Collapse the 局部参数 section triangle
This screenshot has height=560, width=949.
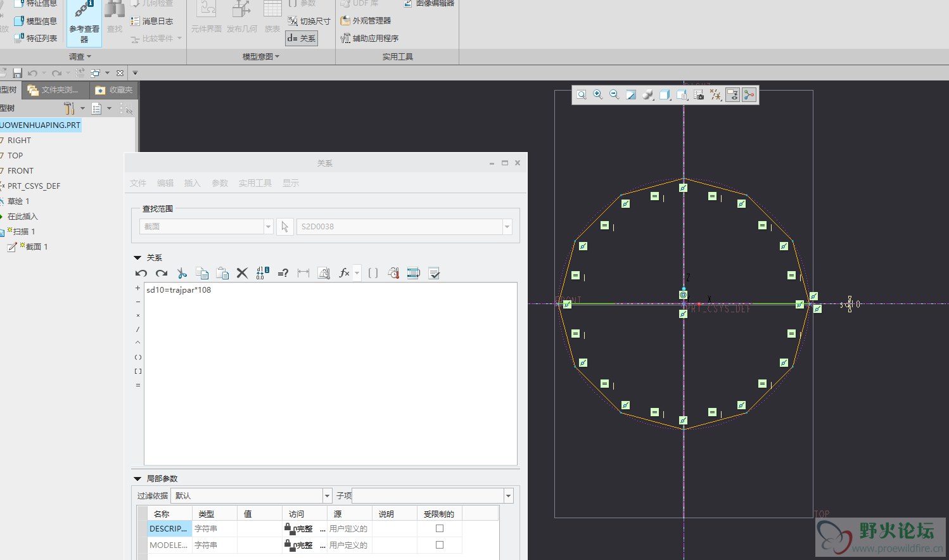137,479
